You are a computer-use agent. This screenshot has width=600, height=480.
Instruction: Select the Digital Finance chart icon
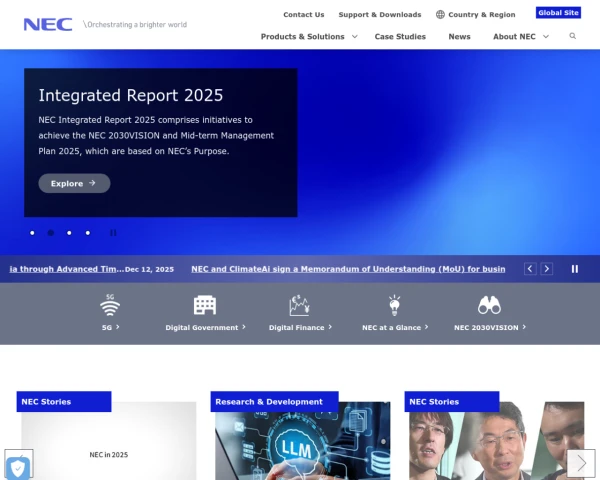(299, 305)
